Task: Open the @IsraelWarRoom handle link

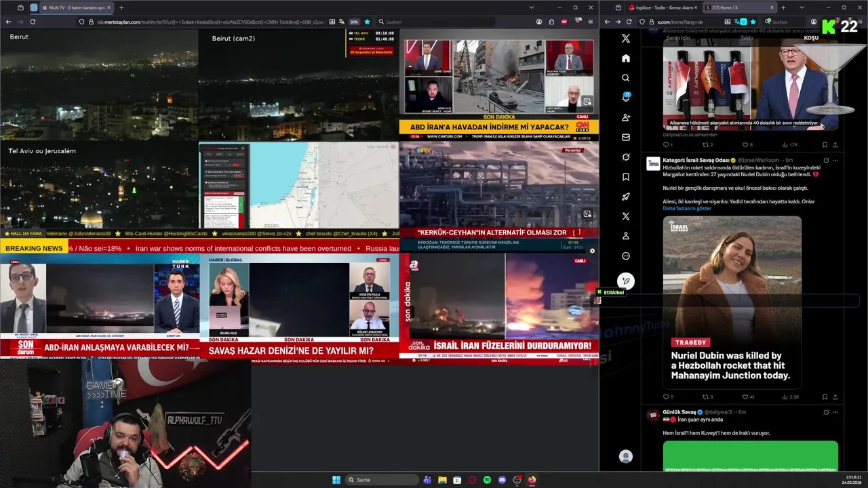Action: pyautogui.click(x=759, y=160)
